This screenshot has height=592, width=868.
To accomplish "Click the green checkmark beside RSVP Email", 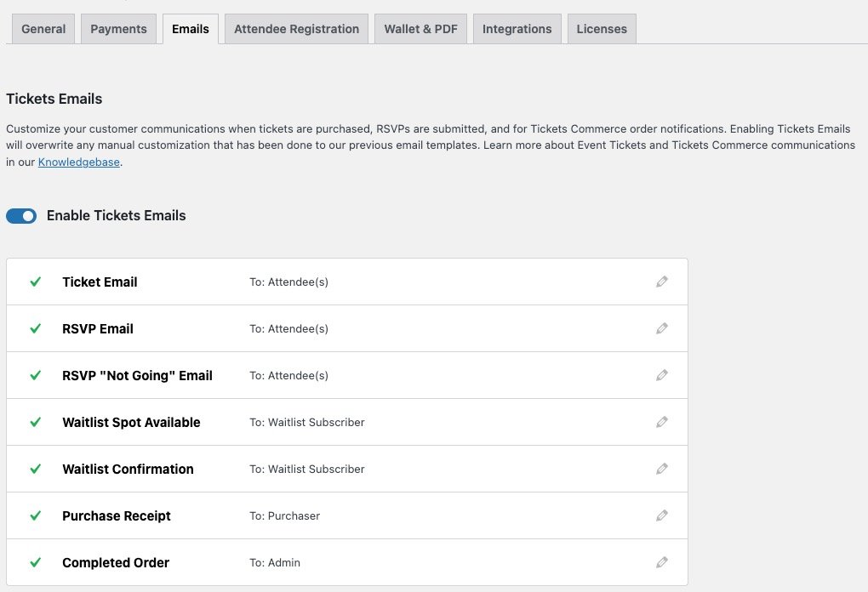I will click(x=35, y=328).
